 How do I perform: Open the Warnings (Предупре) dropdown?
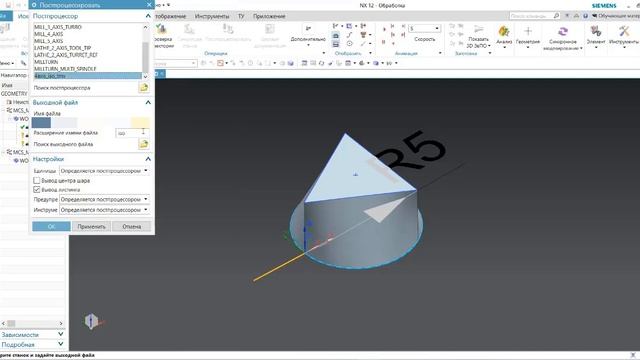point(104,199)
